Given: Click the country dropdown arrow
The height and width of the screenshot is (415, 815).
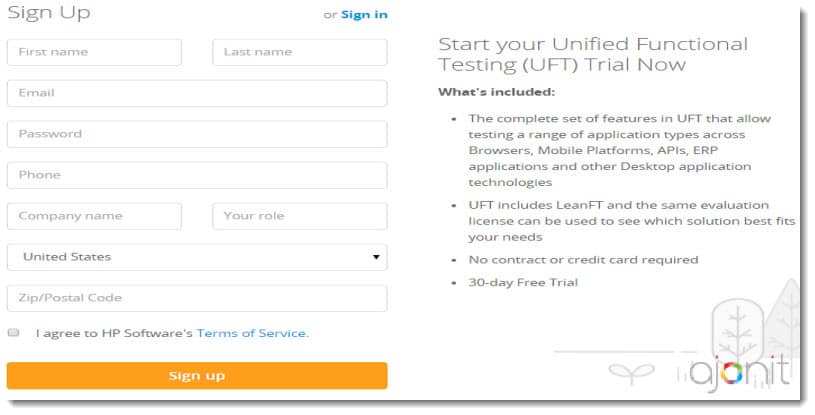Looking at the screenshot, I should (376, 257).
